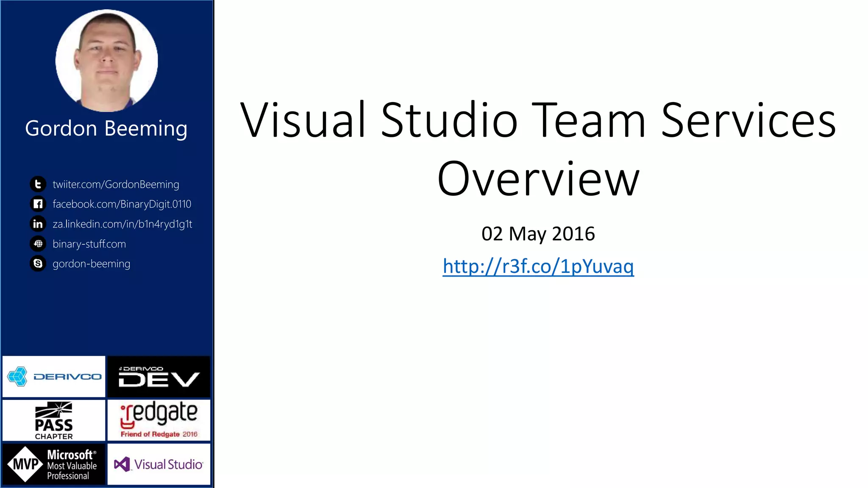This screenshot has width=868, height=488.
Task: Click the circular profile photo
Action: [x=106, y=61]
